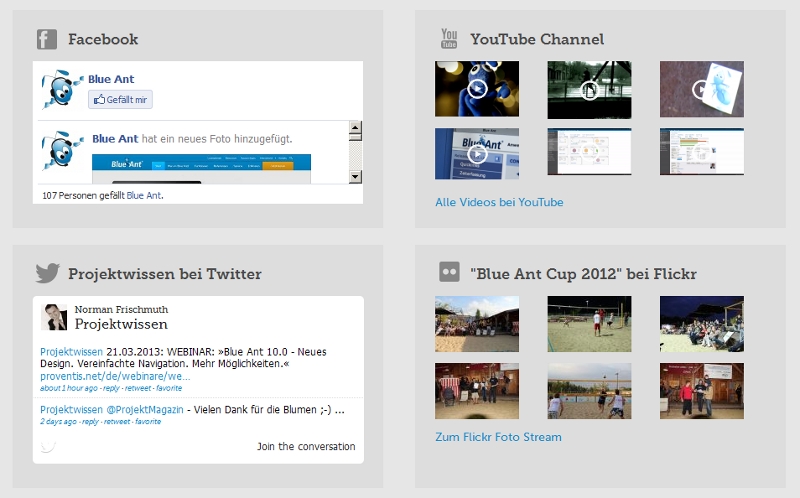Open 'Zum Flickr Foto Stream' link
This screenshot has height=498, width=800.
(498, 437)
